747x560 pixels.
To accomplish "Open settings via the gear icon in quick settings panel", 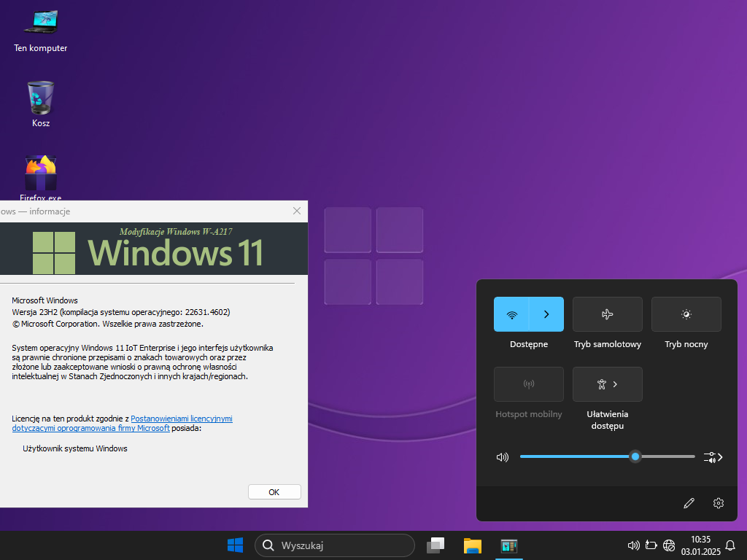I will pos(719,503).
